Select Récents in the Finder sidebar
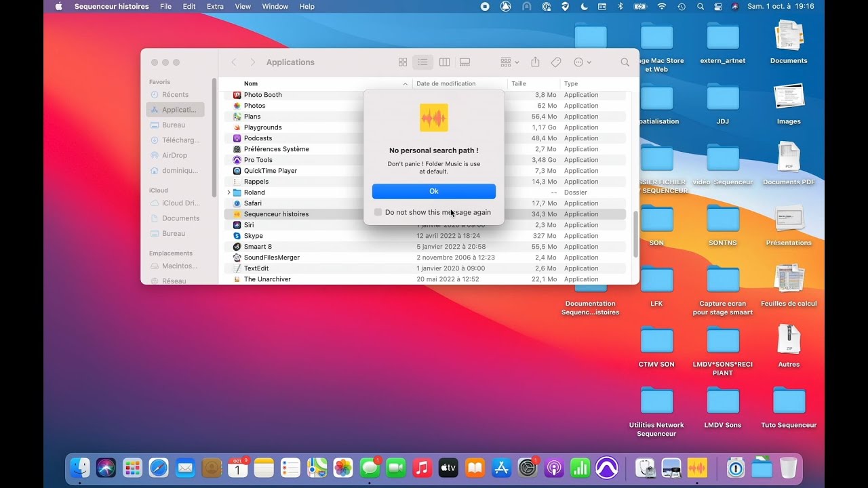The height and width of the screenshot is (488, 868). tap(175, 95)
